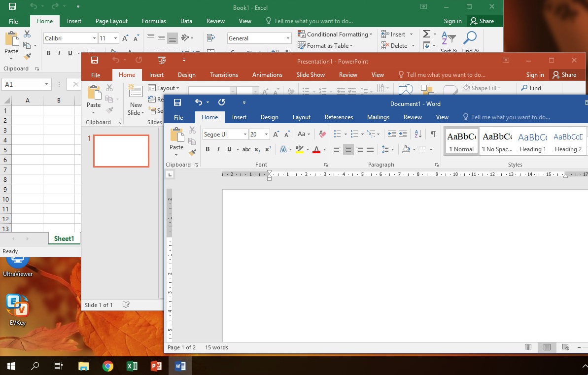This screenshot has width=588, height=375.
Task: Apply the Heading 1 style in Word
Action: click(x=532, y=142)
